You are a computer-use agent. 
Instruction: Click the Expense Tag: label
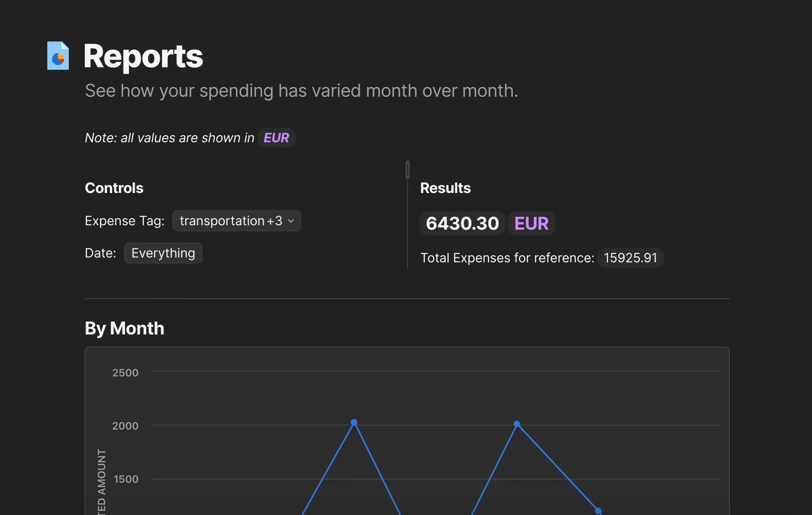click(x=125, y=221)
